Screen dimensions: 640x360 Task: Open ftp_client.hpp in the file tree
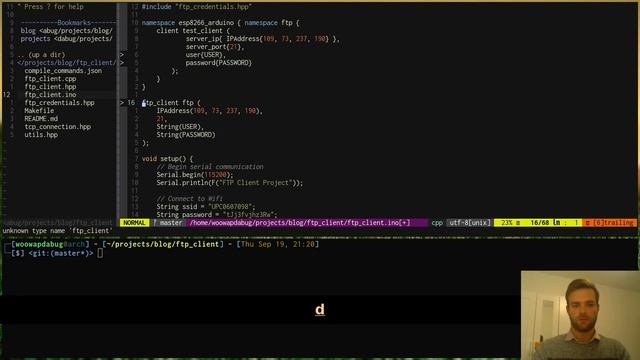pos(50,87)
